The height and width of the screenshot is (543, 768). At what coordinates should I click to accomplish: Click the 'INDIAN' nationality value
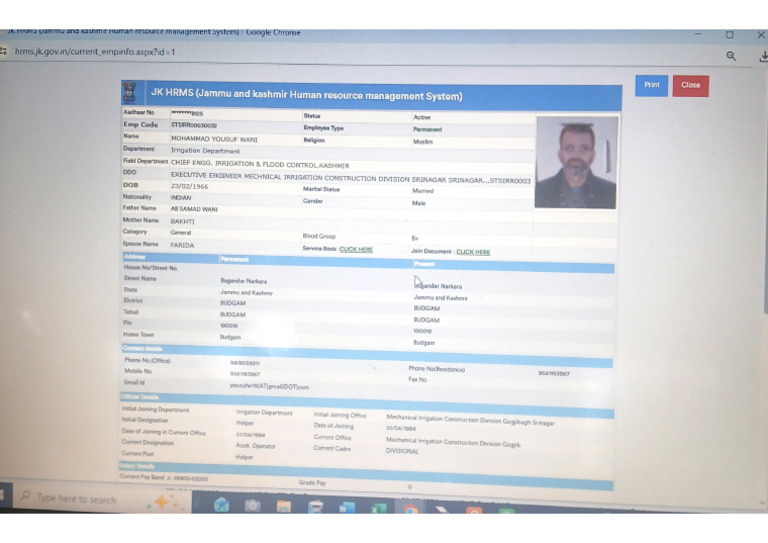[x=181, y=198]
